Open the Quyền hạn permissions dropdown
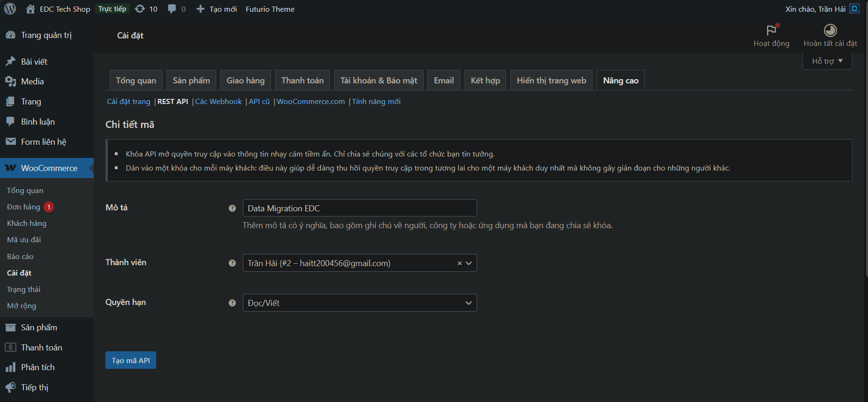868x402 pixels. (359, 303)
